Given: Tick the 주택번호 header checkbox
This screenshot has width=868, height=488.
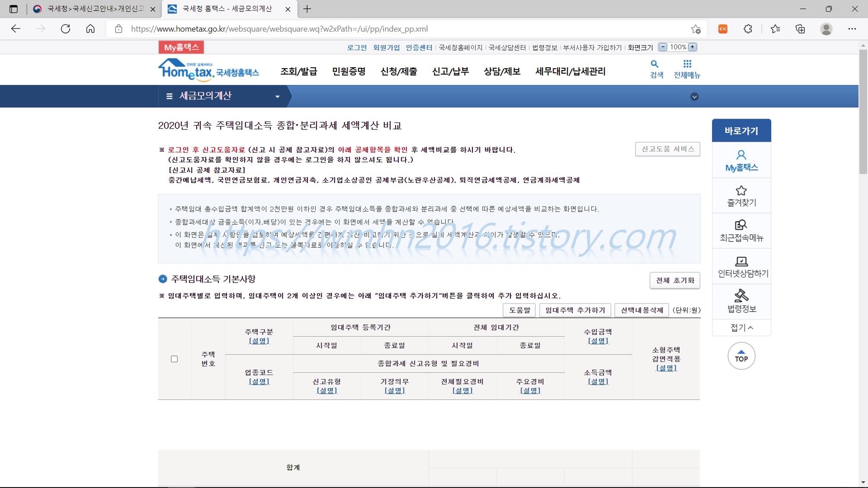Looking at the screenshot, I should 174,359.
